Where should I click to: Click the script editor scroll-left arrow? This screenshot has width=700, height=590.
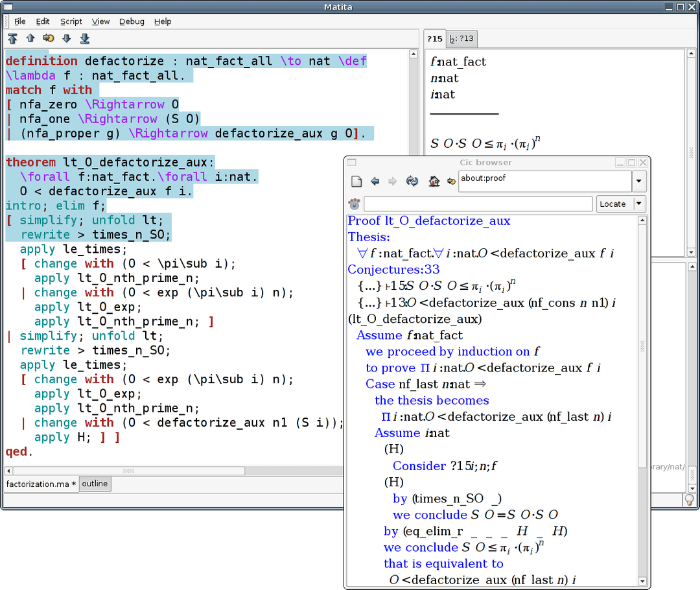[x=8, y=471]
